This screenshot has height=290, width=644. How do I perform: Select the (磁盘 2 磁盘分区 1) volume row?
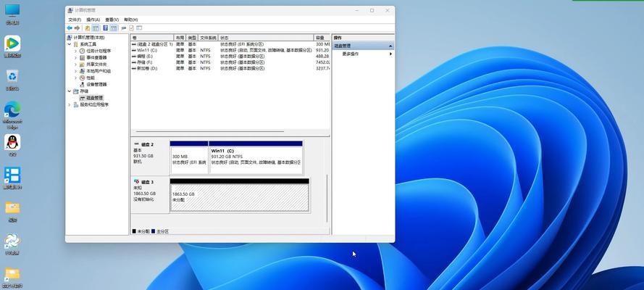230,44
